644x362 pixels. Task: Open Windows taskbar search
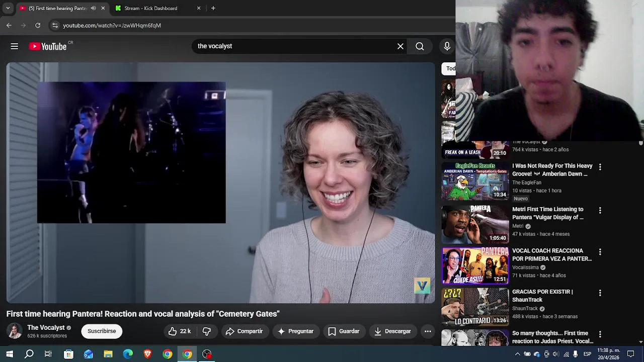(x=29, y=354)
